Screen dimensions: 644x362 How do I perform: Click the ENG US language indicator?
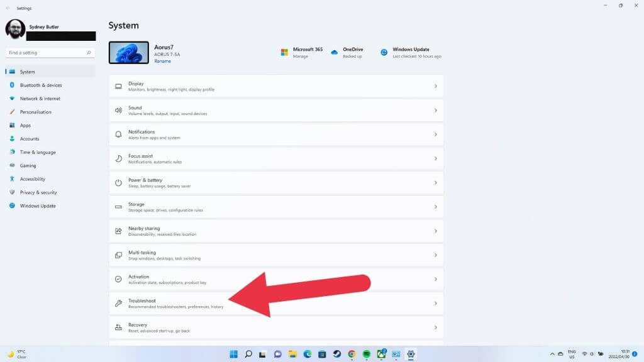(x=572, y=354)
